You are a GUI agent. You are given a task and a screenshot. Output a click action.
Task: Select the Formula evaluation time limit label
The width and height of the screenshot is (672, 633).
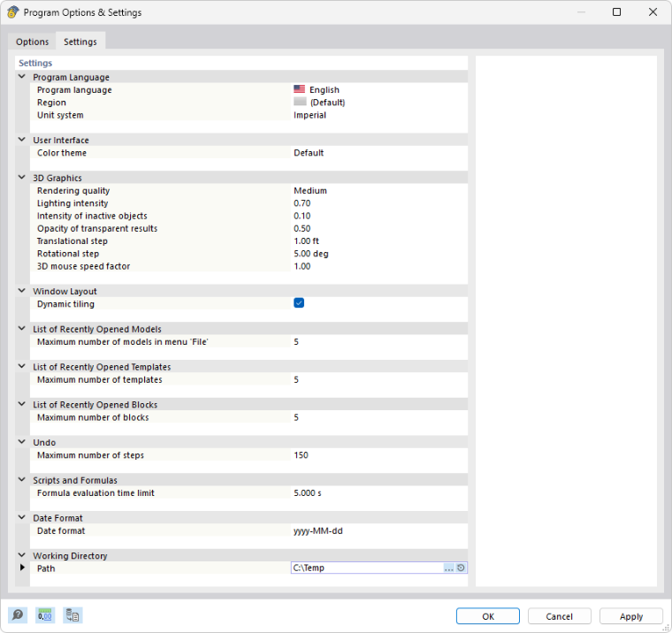[95, 492]
